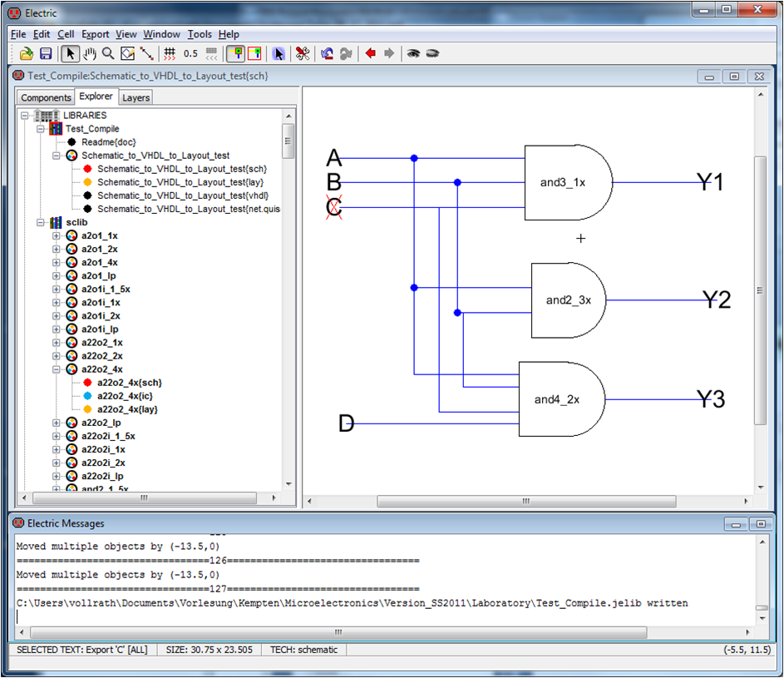Expand the a2o1_1x tree node
Viewport: 784px width, 678px height.
[57, 236]
